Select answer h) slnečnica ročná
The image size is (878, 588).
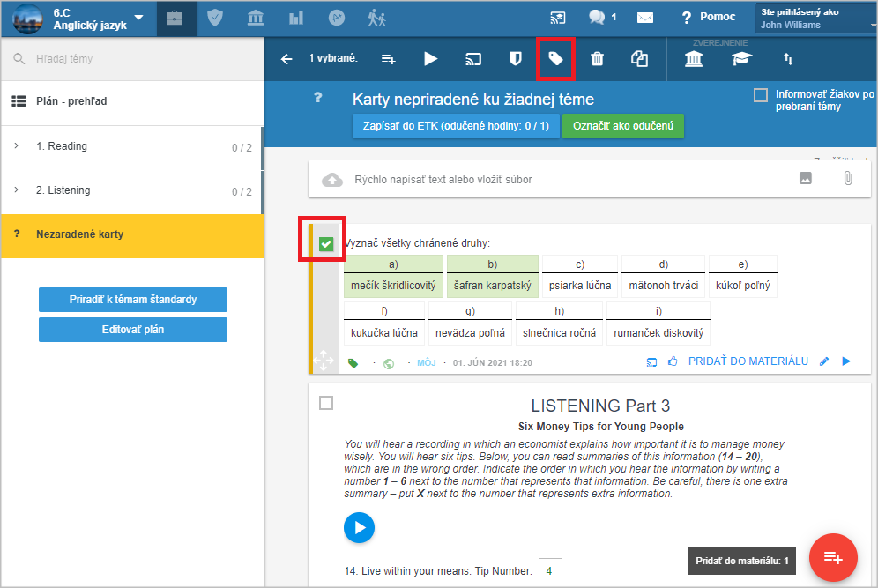click(x=559, y=324)
